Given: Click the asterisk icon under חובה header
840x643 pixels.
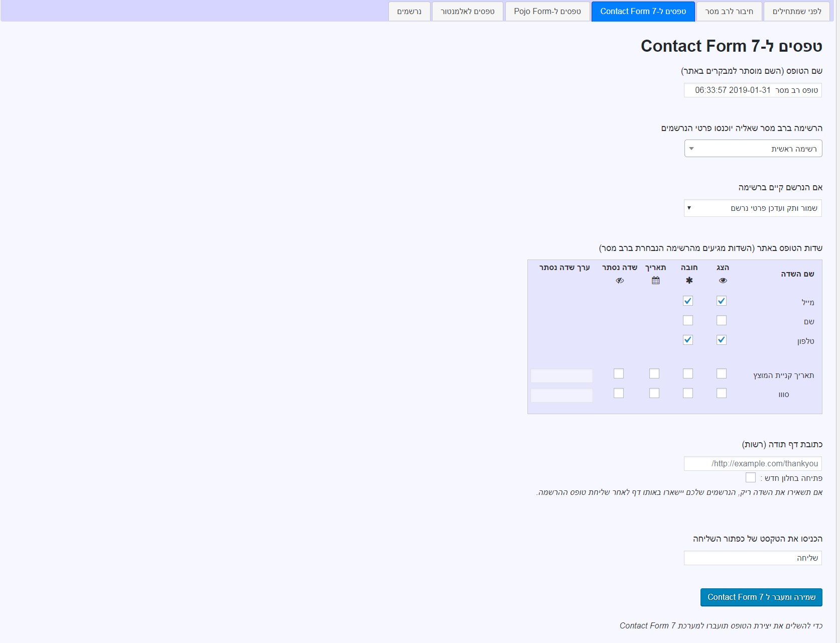Looking at the screenshot, I should tap(689, 281).
